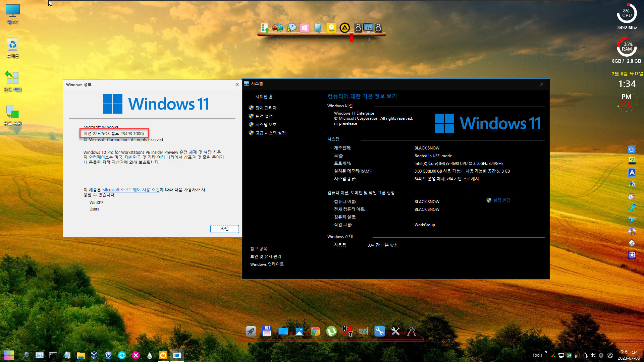This screenshot has width=644, height=362.
Task: Click the CPU usage gauge widget
Action: [627, 13]
